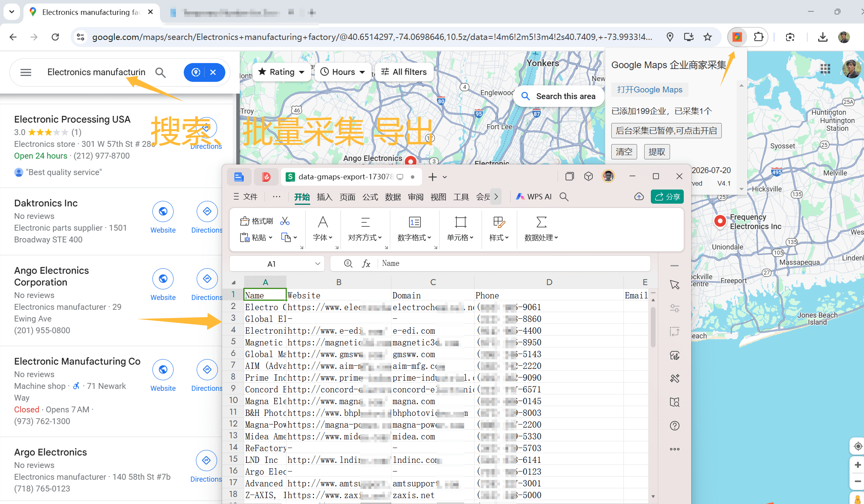Switch to the 数据 data tab
The width and height of the screenshot is (864, 504).
[x=393, y=197]
